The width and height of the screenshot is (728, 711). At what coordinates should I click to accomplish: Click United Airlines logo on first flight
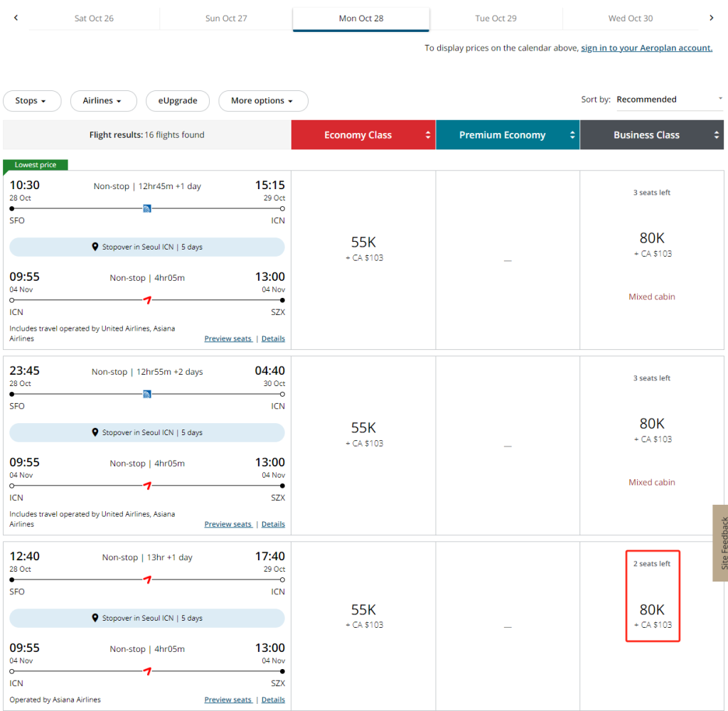(147, 208)
